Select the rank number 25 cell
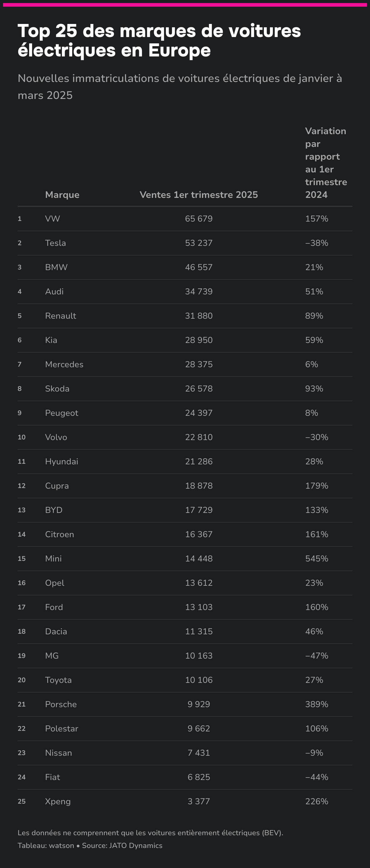Screen dimensions: 370x868 tap(22, 801)
